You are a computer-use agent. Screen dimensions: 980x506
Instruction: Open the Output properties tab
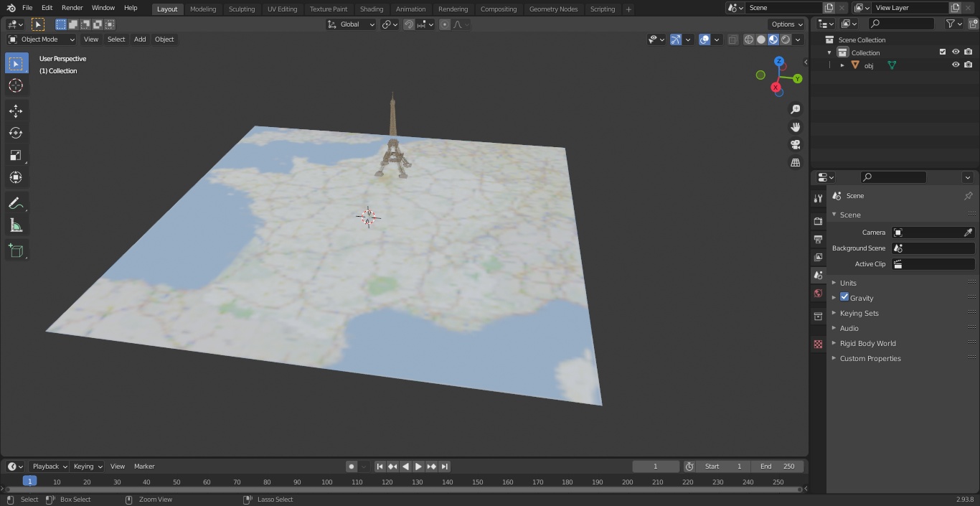[818, 239]
